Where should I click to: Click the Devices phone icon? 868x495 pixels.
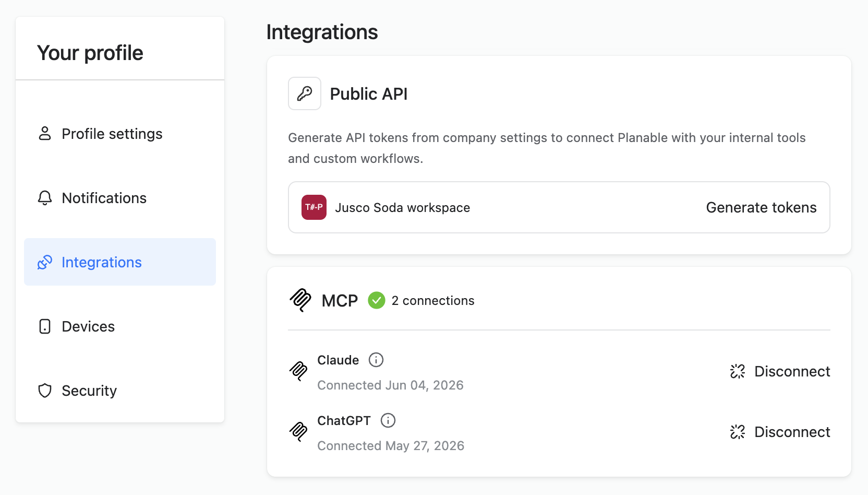click(45, 326)
